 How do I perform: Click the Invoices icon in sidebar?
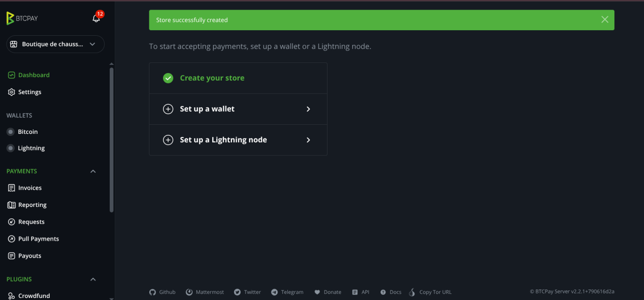[x=12, y=188]
